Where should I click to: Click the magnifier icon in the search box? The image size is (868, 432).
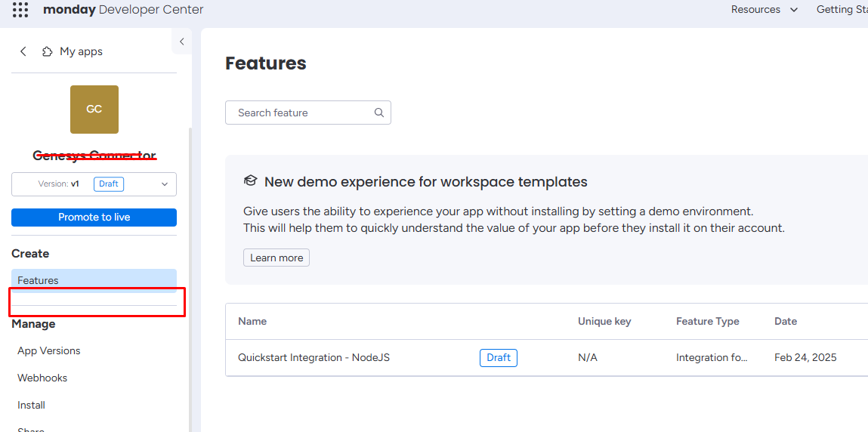(x=379, y=113)
